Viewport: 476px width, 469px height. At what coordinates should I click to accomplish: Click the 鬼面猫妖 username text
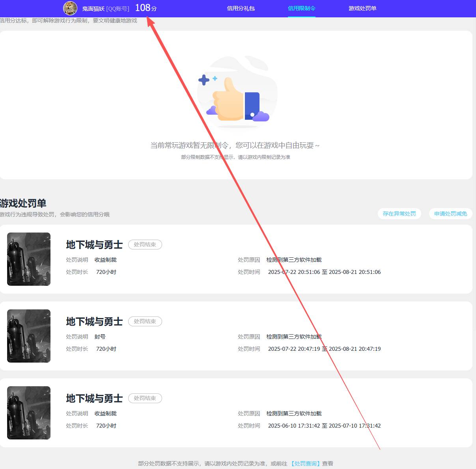pyautogui.click(x=93, y=9)
